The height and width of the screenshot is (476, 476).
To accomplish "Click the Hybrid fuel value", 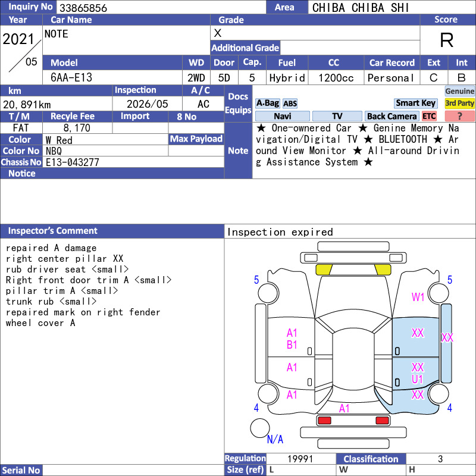I will 287,78.
